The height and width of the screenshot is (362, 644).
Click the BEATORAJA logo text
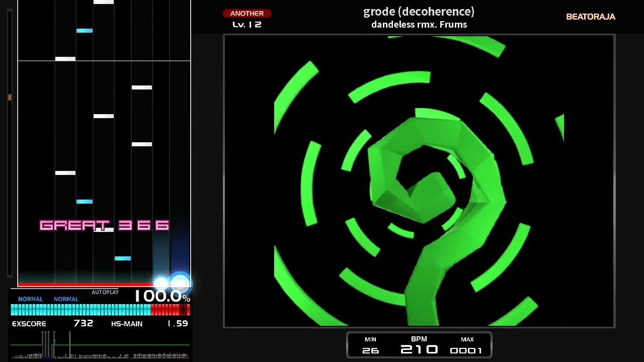(591, 17)
